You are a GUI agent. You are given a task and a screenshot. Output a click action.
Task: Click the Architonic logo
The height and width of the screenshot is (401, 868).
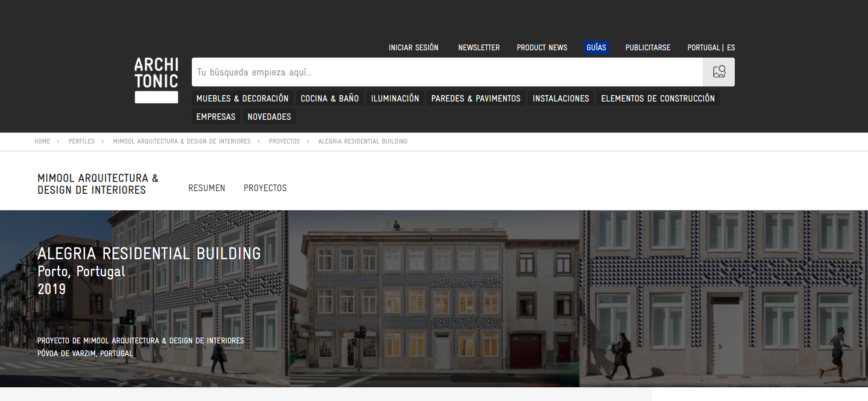157,80
